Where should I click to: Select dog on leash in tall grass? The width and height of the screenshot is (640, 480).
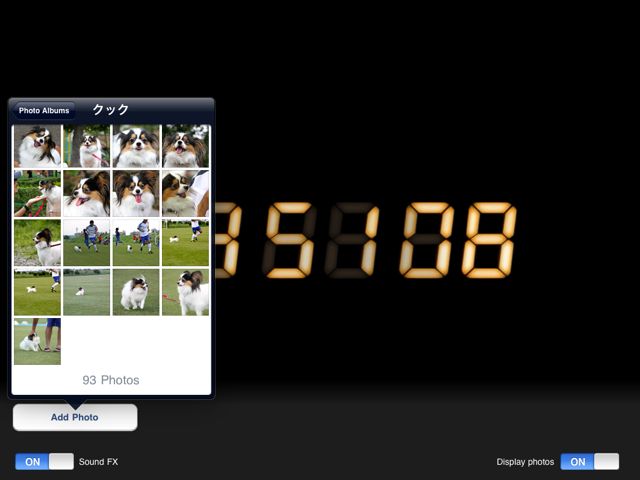pyautogui.click(x=37, y=243)
